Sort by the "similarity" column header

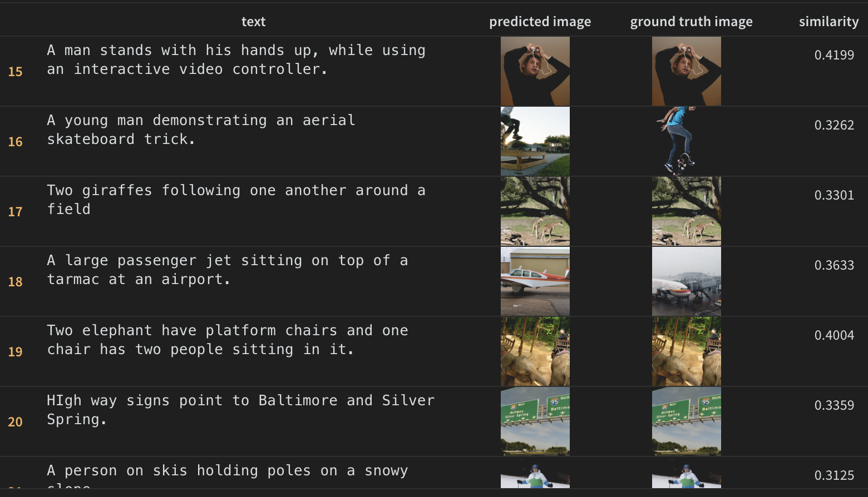coord(828,22)
